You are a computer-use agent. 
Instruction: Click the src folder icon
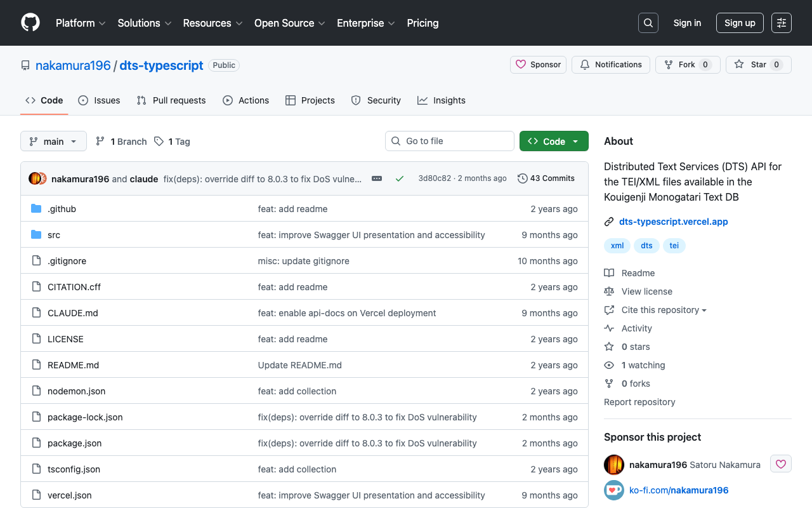[x=36, y=234]
